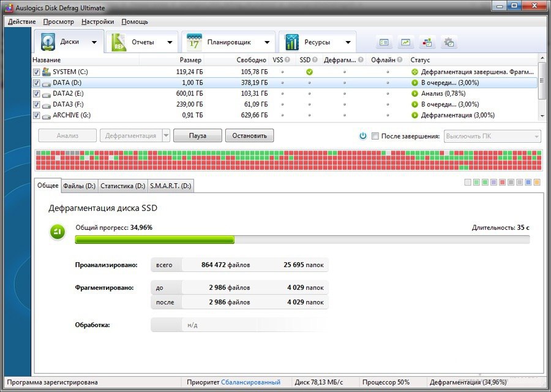Open the performance graph toolbar icon

click(405, 42)
